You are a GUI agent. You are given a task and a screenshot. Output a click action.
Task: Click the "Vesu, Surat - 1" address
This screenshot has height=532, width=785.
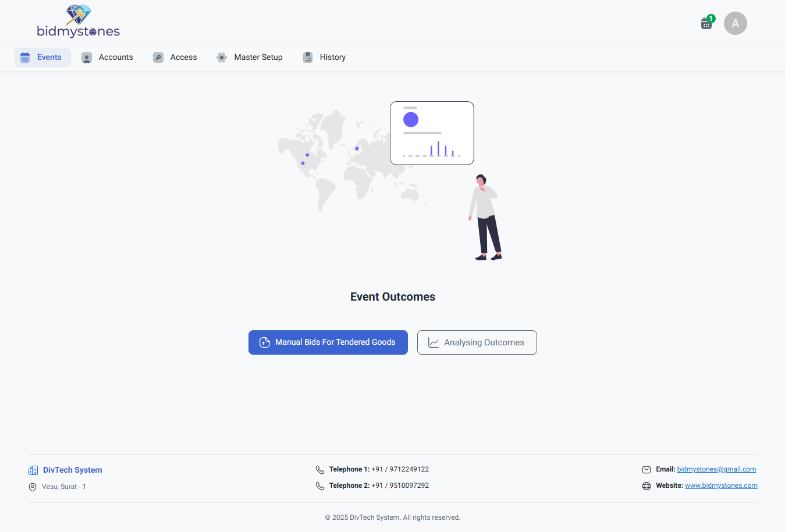coord(64,487)
